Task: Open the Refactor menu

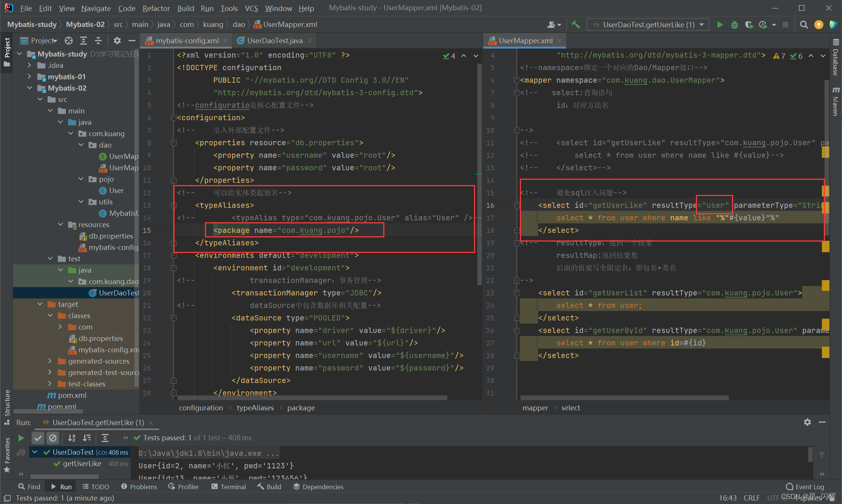Action: pyautogui.click(x=156, y=8)
